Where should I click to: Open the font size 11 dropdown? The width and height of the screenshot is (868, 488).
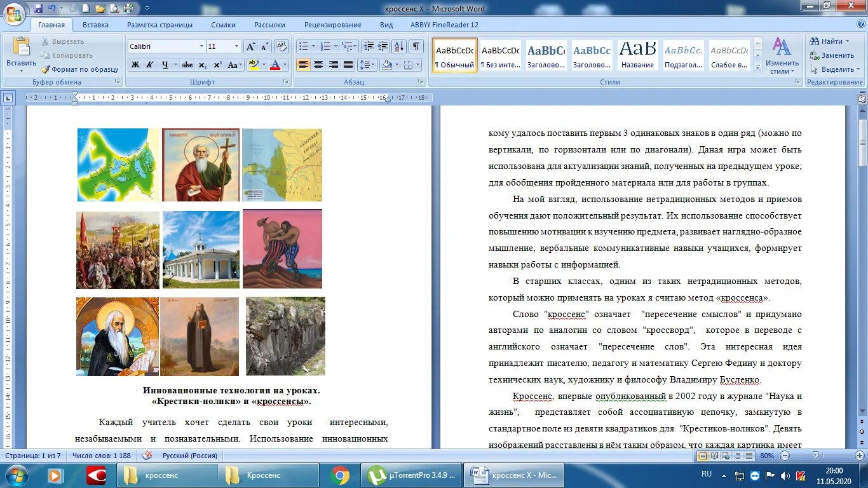coord(237,47)
